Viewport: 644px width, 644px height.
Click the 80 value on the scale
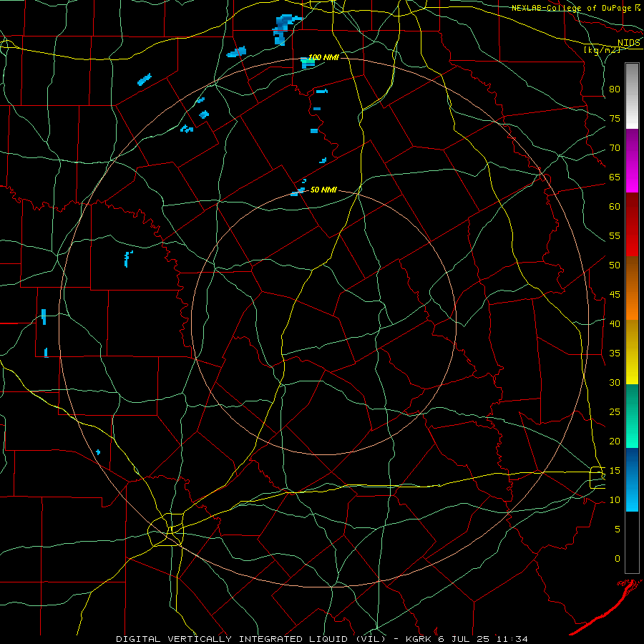click(x=615, y=89)
